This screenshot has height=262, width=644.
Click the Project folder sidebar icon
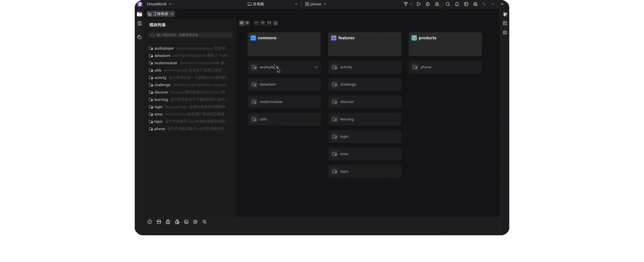click(139, 14)
